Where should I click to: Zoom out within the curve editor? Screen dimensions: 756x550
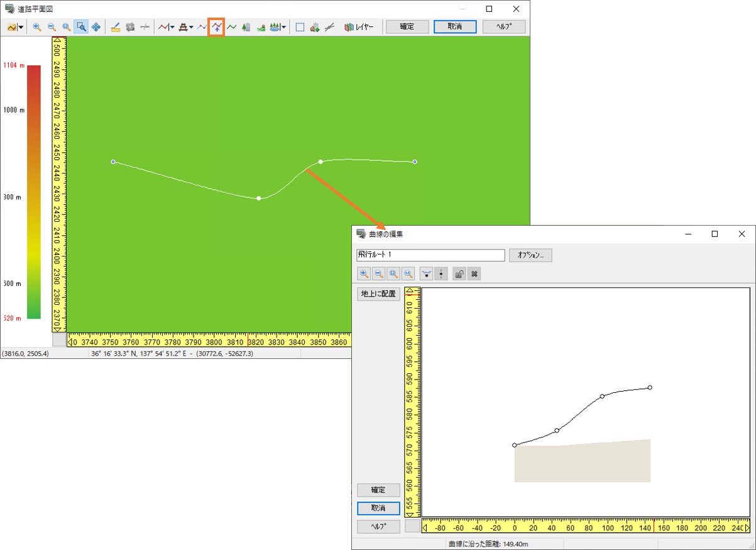click(x=378, y=274)
